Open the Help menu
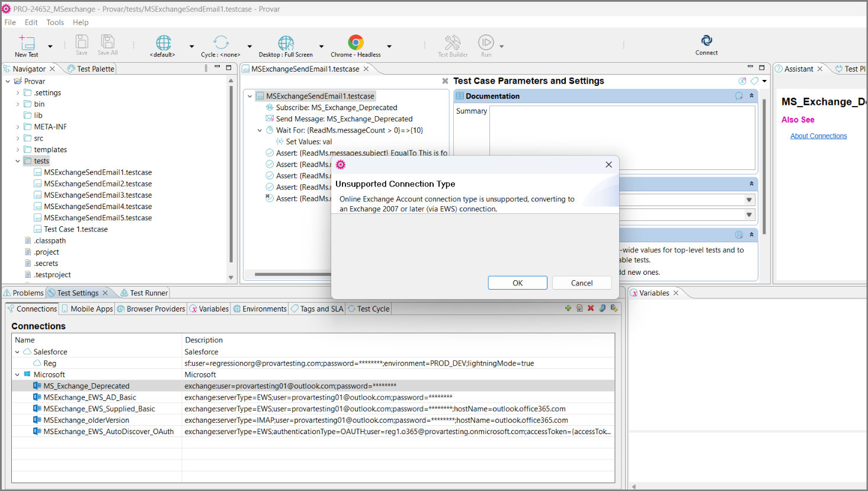This screenshot has height=491, width=868. click(x=81, y=23)
